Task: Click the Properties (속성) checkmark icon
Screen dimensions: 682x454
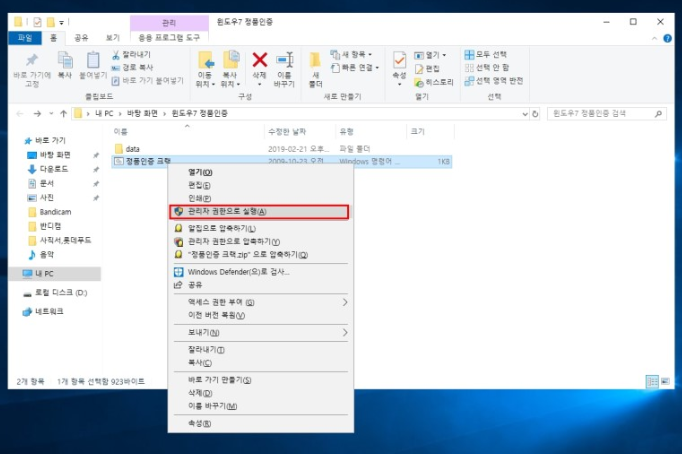Action: click(399, 60)
